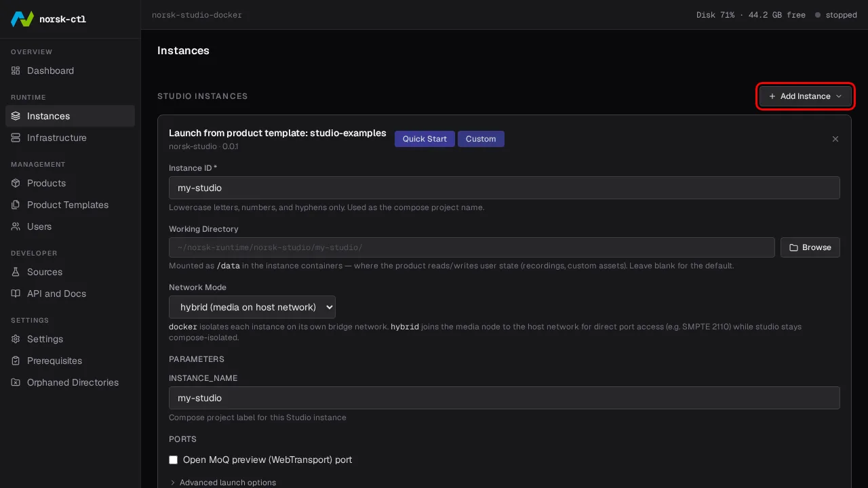Open API and Docs
Screen dimensions: 868x488
70,293
